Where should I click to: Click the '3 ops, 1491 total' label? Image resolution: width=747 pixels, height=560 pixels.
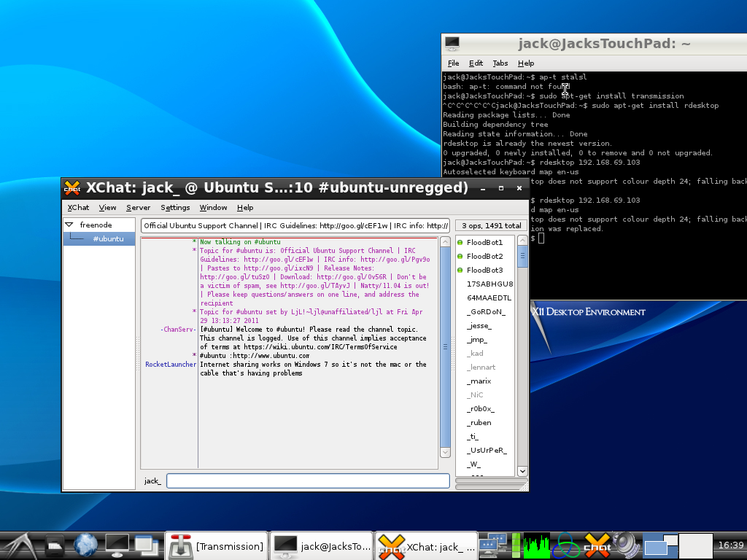tap(491, 226)
